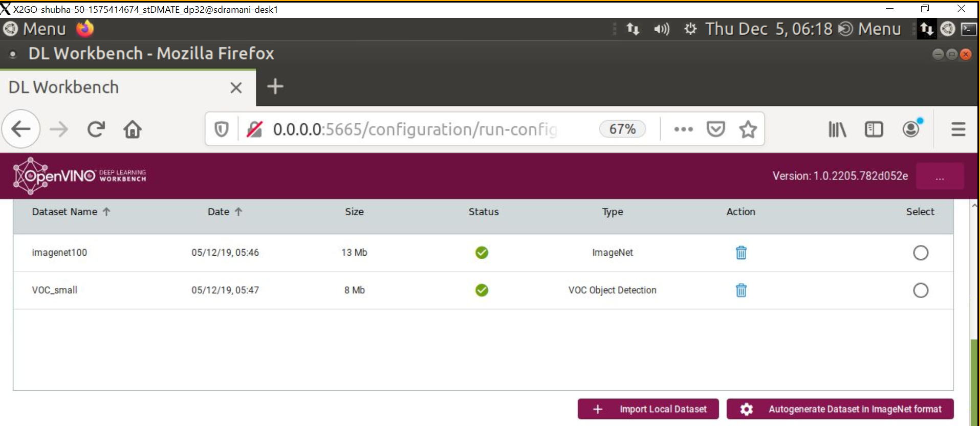Click Autogenerate Dataset in ImageNet format
980x426 pixels.
[x=840, y=409]
